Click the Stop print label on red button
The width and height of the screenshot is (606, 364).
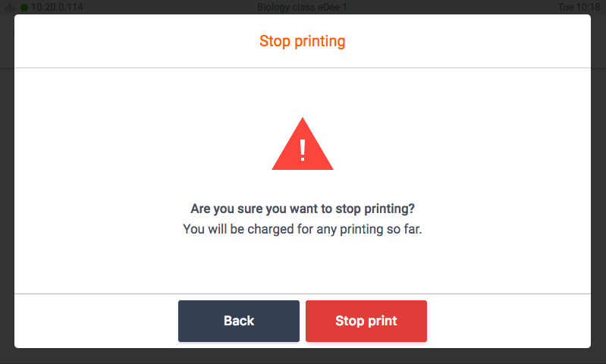pyautogui.click(x=366, y=321)
